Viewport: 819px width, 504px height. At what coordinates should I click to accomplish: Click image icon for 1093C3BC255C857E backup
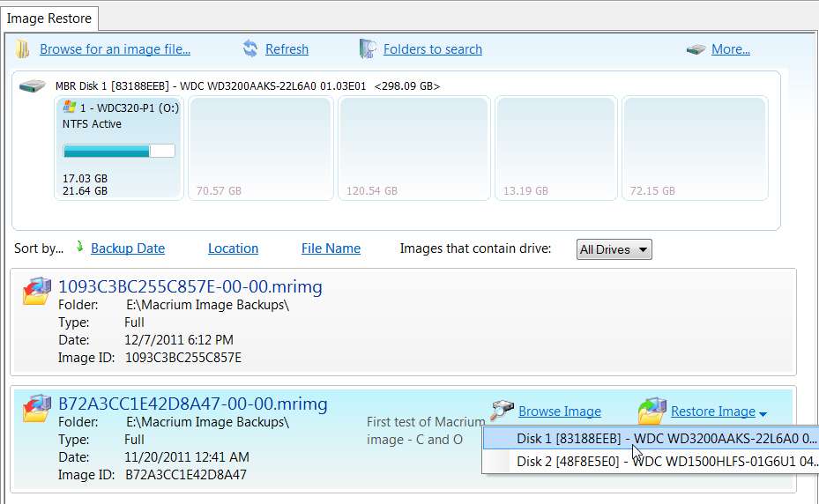point(36,291)
